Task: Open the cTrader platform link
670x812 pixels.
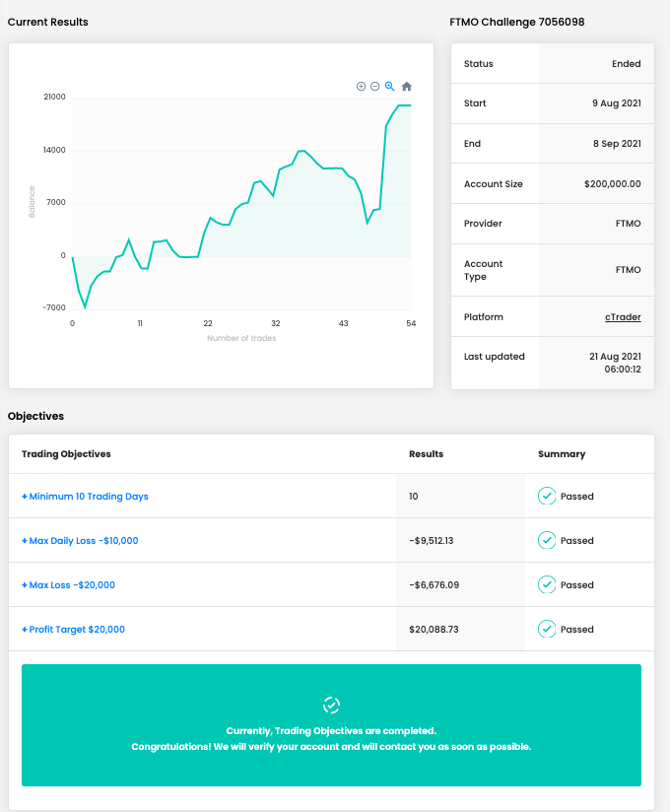Action: click(623, 317)
